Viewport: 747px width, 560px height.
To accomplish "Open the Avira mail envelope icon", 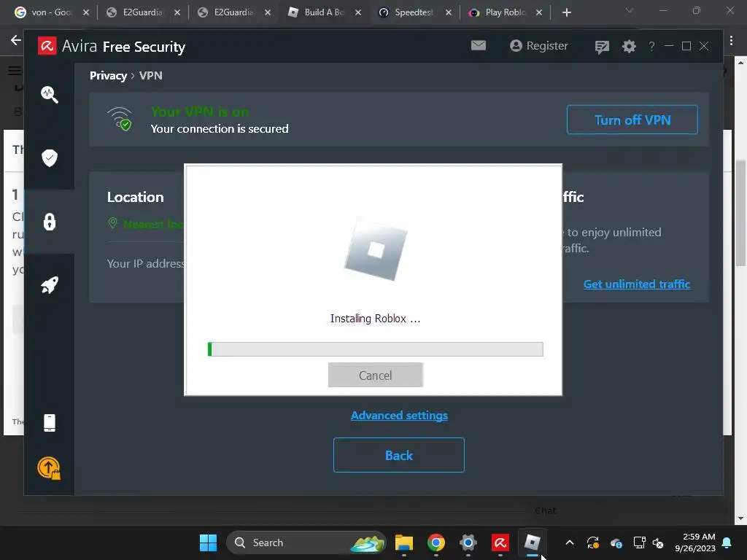I will click(x=479, y=45).
